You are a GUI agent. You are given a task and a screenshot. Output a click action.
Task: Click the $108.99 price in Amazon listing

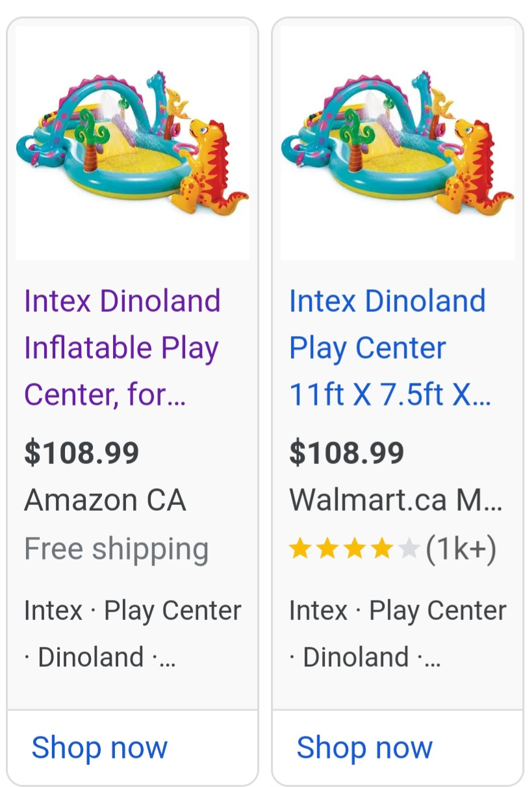tap(82, 453)
